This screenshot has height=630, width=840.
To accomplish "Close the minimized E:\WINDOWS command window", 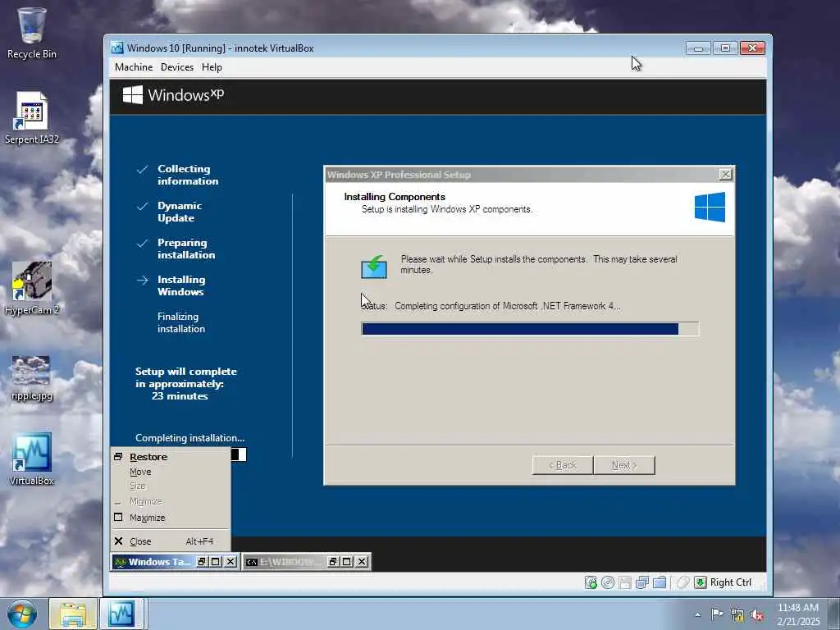I will coord(362,561).
